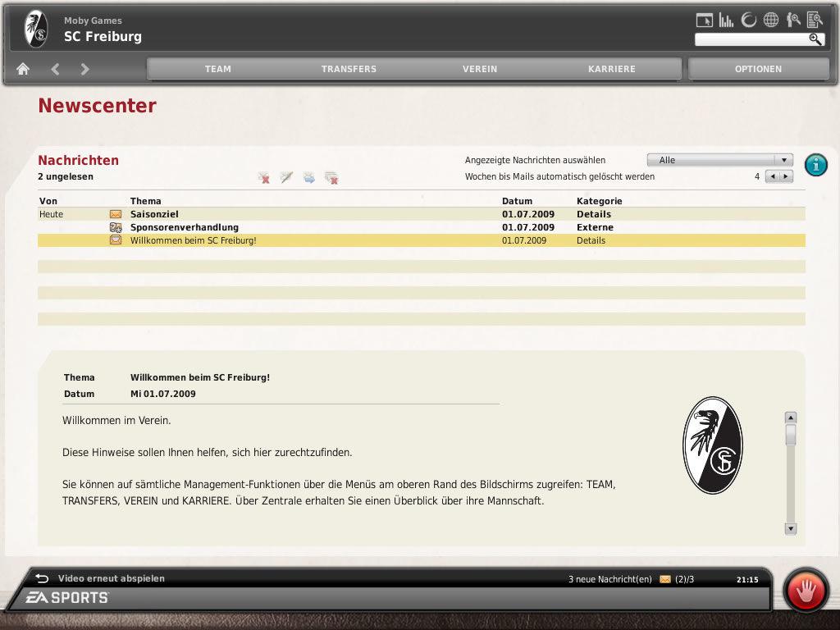The image size is (840, 630).
Task: Delete all messages icon
Action: point(331,177)
